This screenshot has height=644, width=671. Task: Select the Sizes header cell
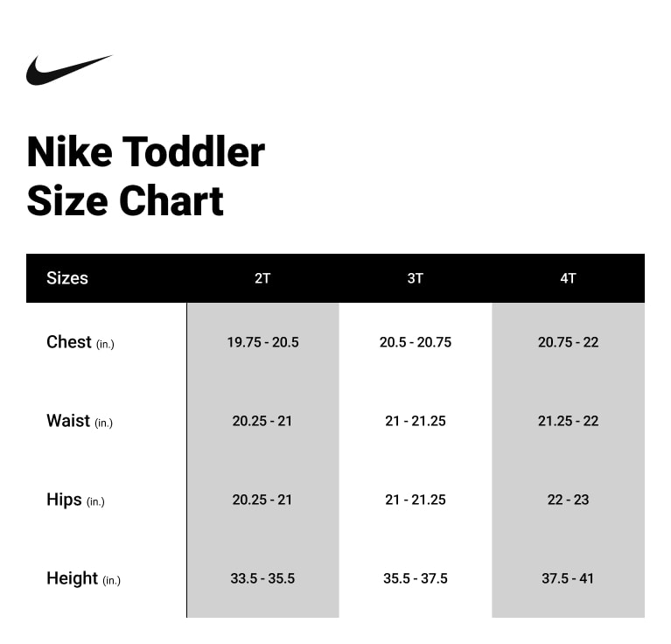tap(67, 278)
